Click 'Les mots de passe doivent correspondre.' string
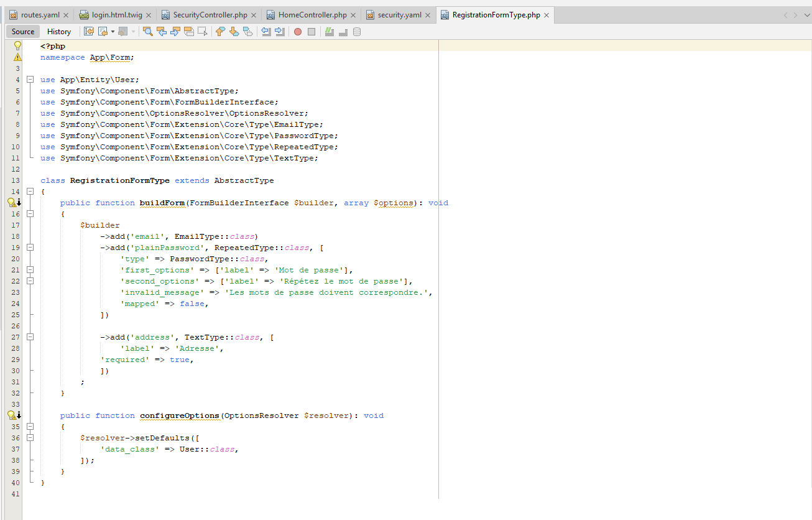Viewport: 812px width, 520px height. [x=326, y=292]
